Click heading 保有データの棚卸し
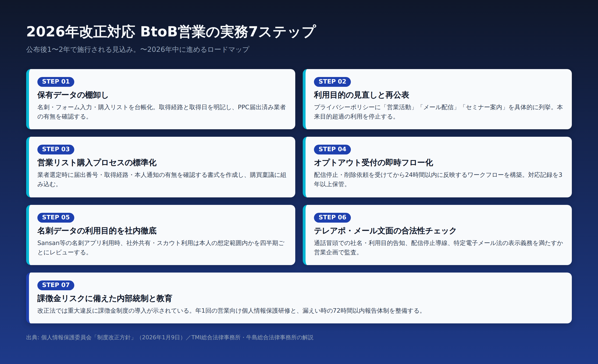The height and width of the screenshot is (364, 598). [x=73, y=95]
